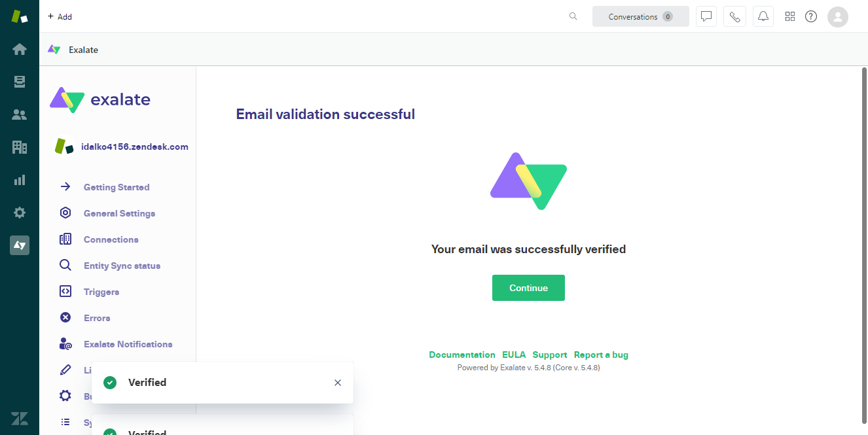Click the Your email was successfully verified text
This screenshot has height=435, width=868.
528,249
